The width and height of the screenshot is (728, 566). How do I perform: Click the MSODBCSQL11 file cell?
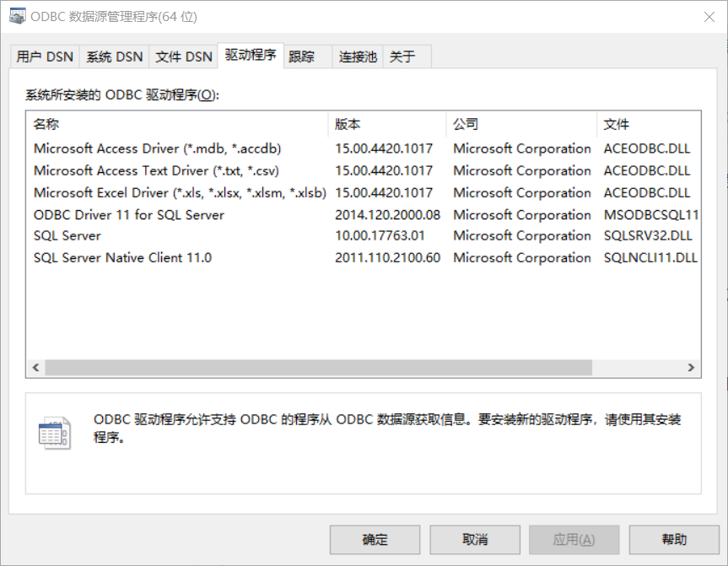click(651, 215)
